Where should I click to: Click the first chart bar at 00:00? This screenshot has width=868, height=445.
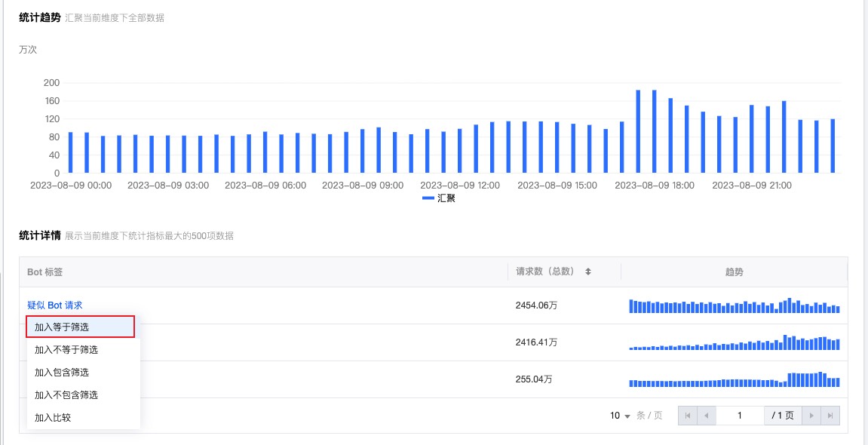(x=71, y=152)
